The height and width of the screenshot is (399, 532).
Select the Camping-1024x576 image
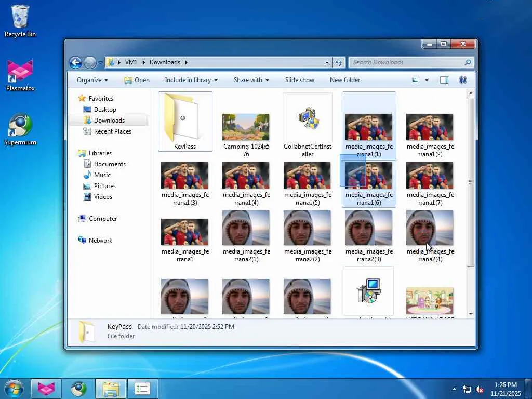246,135
